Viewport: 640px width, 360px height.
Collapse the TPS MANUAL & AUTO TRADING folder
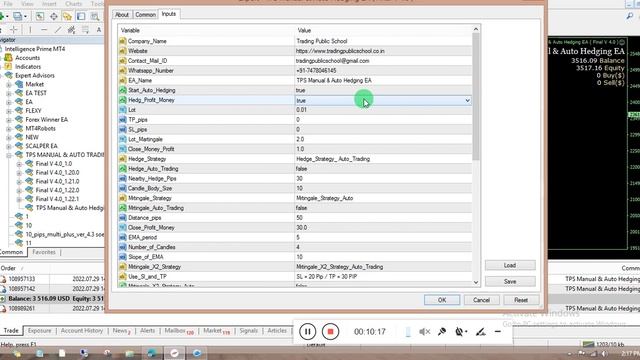tap(9, 155)
